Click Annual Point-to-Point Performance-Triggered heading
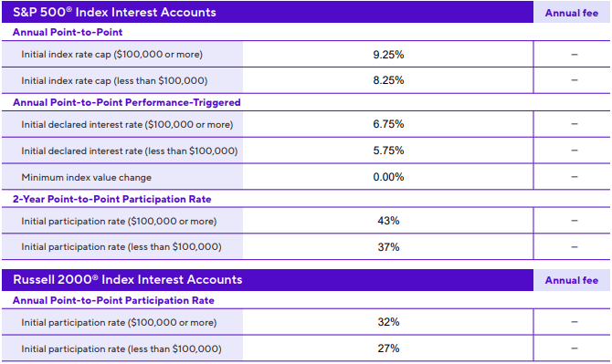Screen dimensions: 612x364 (x=126, y=102)
